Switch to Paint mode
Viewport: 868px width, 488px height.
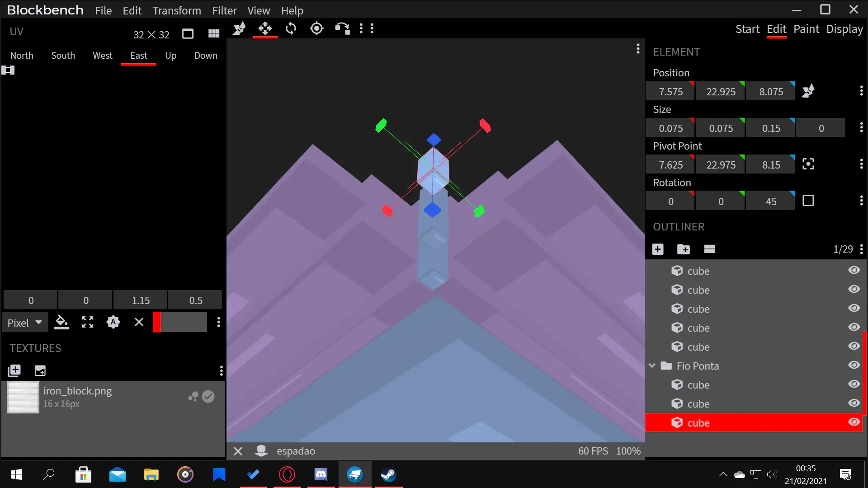pos(806,29)
